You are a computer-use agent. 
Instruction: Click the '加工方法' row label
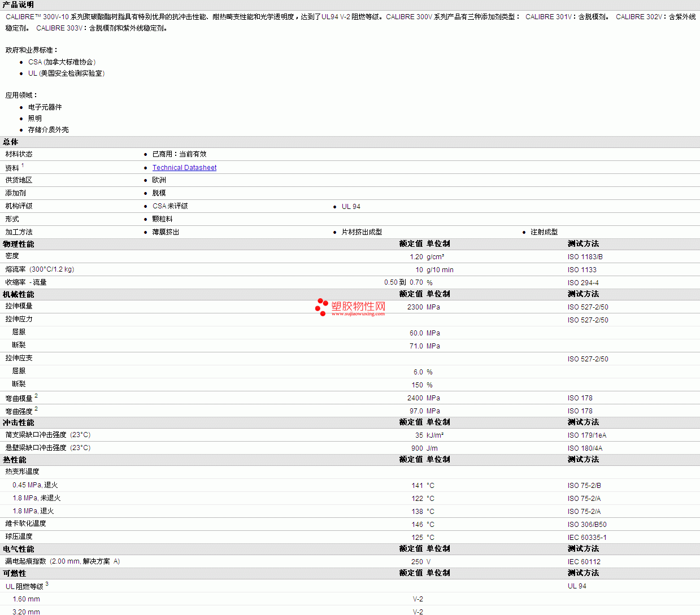point(19,232)
